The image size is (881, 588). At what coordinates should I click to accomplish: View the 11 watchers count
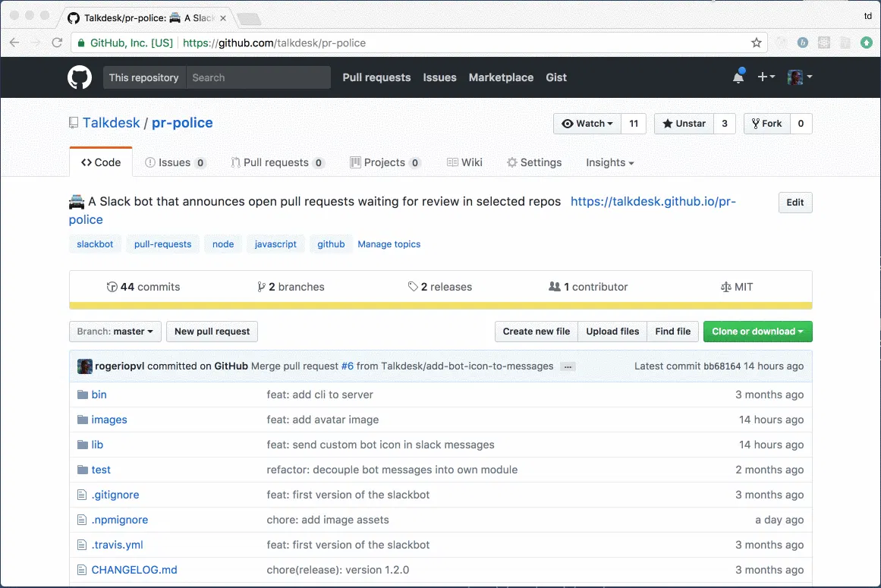(634, 124)
